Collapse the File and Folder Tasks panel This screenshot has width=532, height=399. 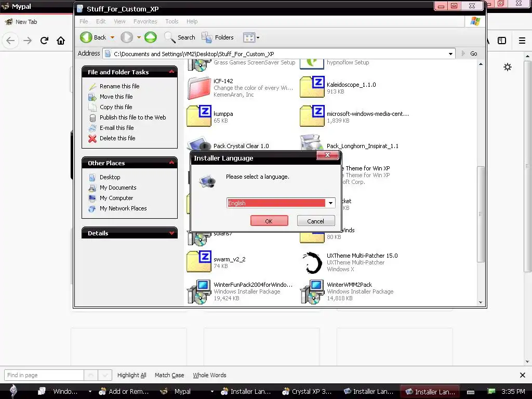(171, 72)
